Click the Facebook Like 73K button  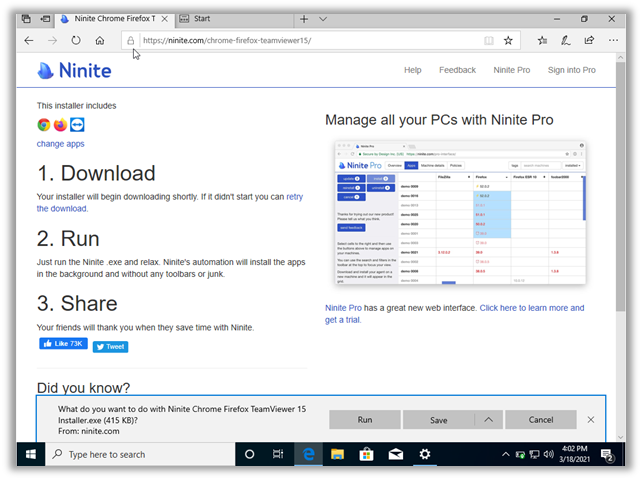pos(63,344)
